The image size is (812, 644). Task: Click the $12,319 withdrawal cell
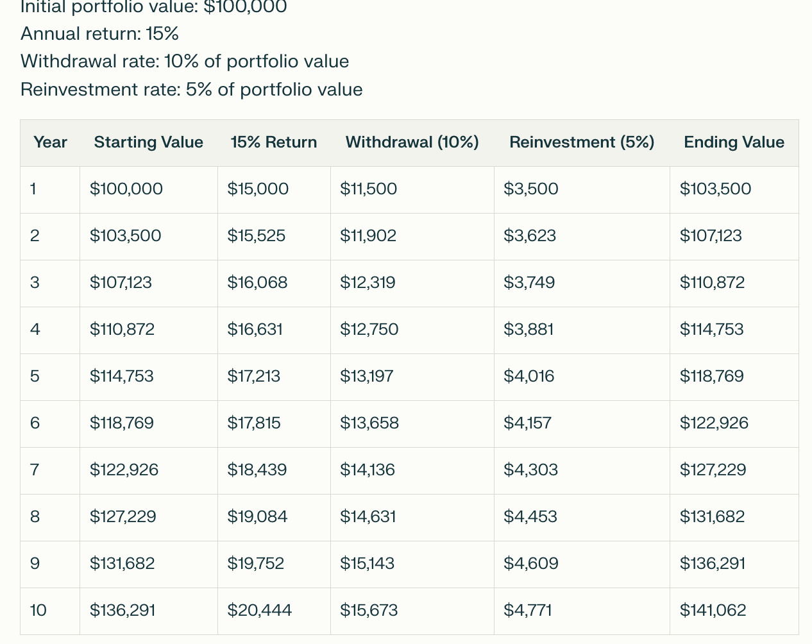pyautogui.click(x=368, y=283)
